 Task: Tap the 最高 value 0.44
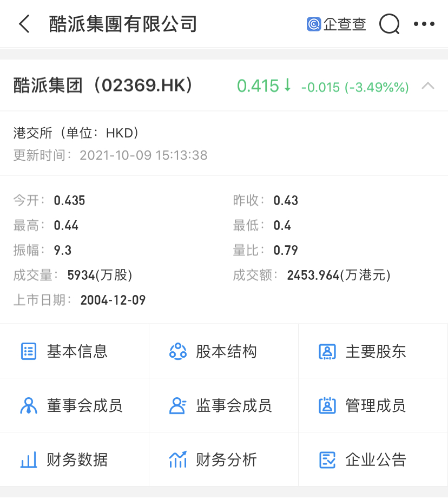pos(66,226)
